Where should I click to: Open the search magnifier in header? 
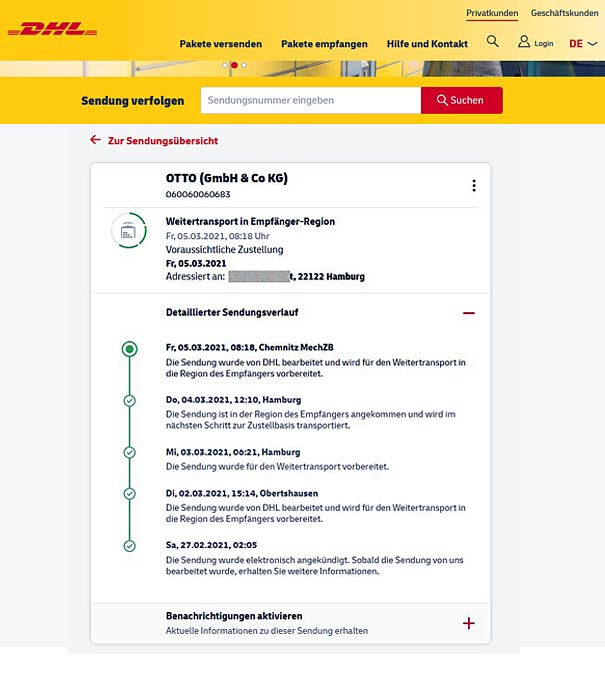click(x=493, y=42)
